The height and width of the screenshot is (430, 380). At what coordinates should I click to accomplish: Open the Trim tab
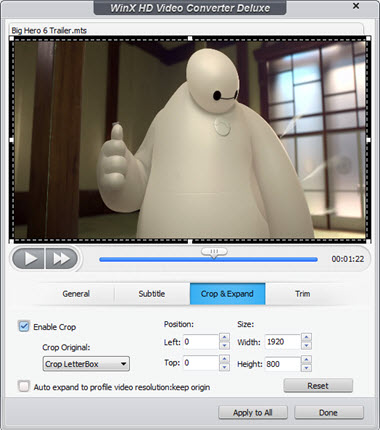[303, 294]
